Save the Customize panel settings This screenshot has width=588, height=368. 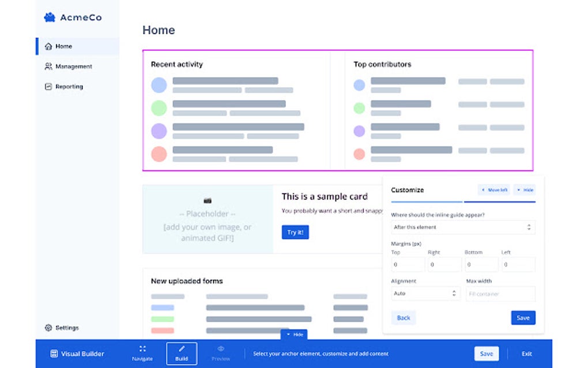coord(522,317)
